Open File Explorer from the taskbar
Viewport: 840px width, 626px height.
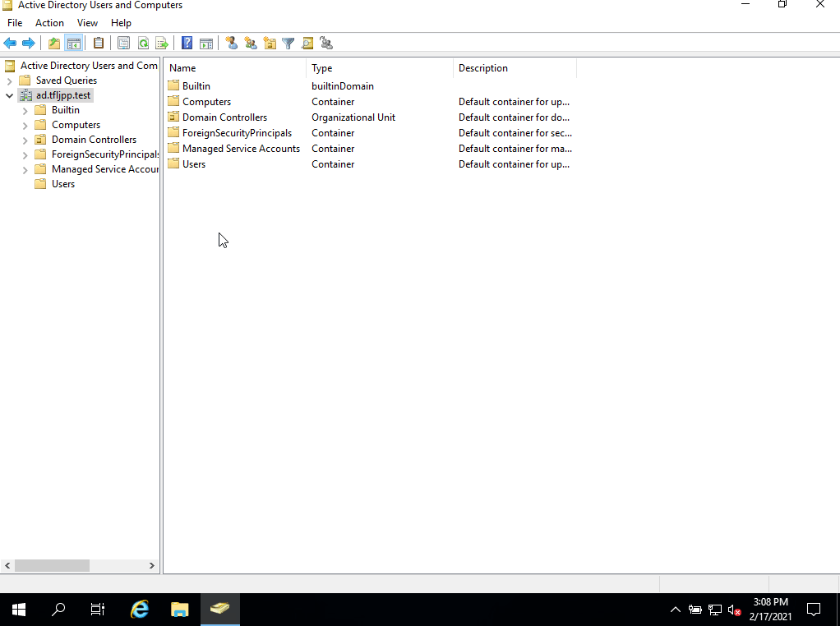pos(179,610)
